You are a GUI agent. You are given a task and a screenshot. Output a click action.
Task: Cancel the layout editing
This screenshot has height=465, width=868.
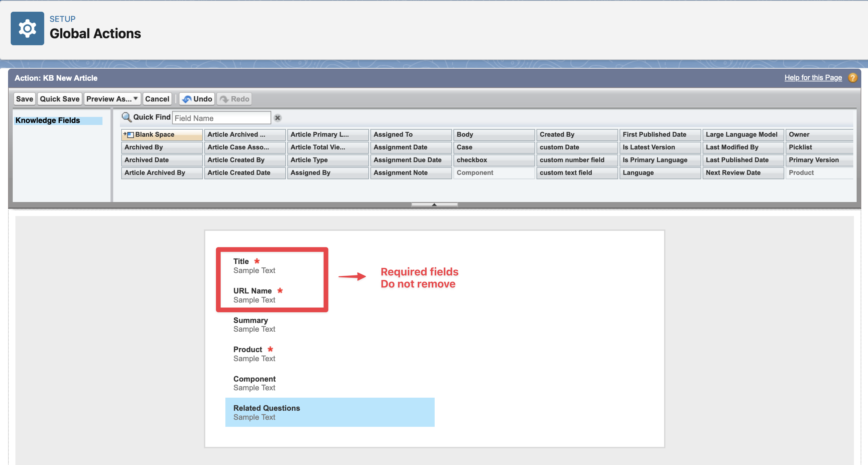pos(157,99)
